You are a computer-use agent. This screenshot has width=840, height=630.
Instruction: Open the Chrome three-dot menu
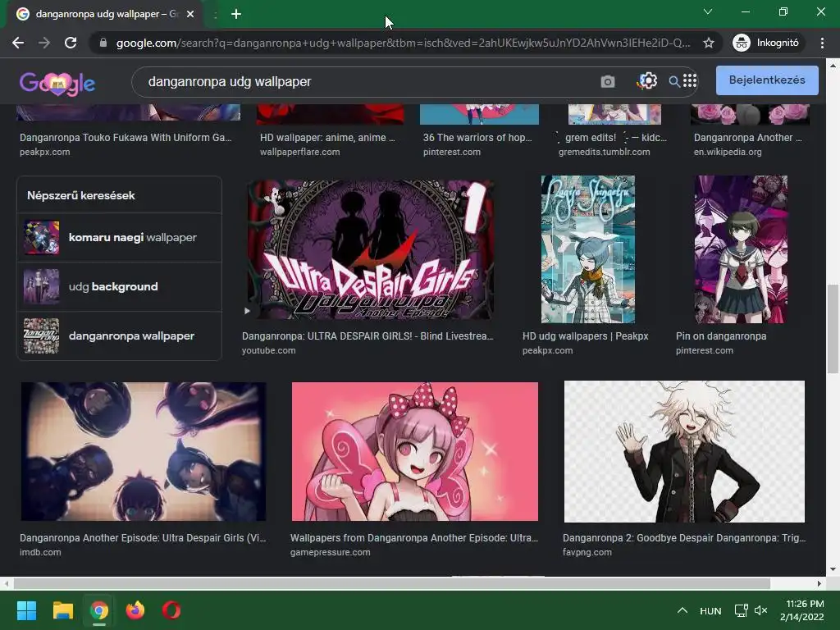[822, 43]
